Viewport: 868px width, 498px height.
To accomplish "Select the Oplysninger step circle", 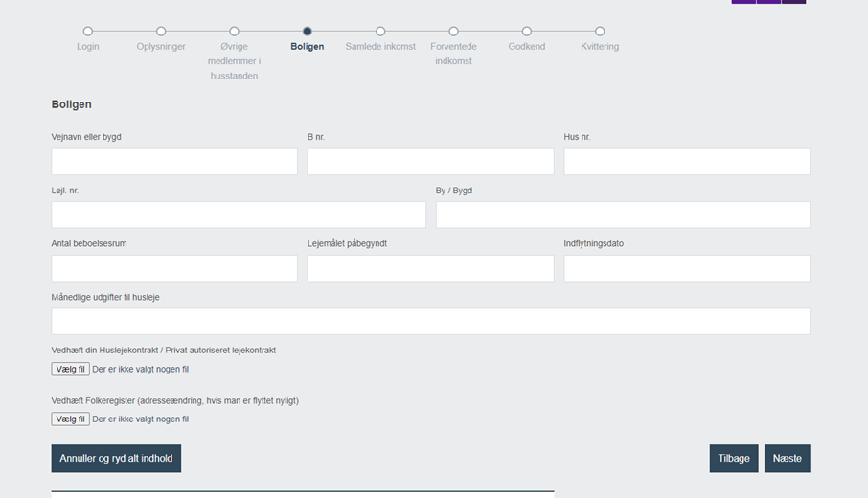I will 161,32.
